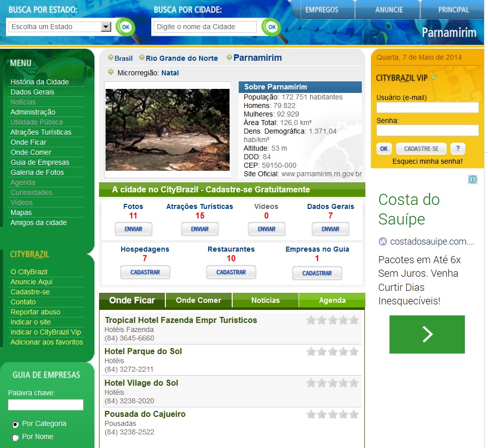The width and height of the screenshot is (488, 448).
Task: Open the Escolha um Estado dropdown
Action: click(x=106, y=27)
